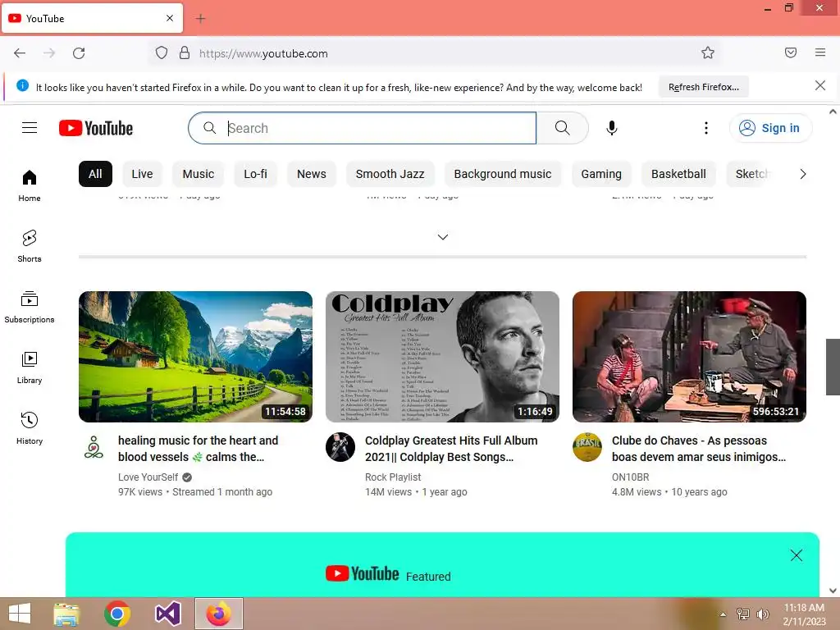Click the YouTube logo
Image resolution: width=840 pixels, height=630 pixels.
[96, 128]
